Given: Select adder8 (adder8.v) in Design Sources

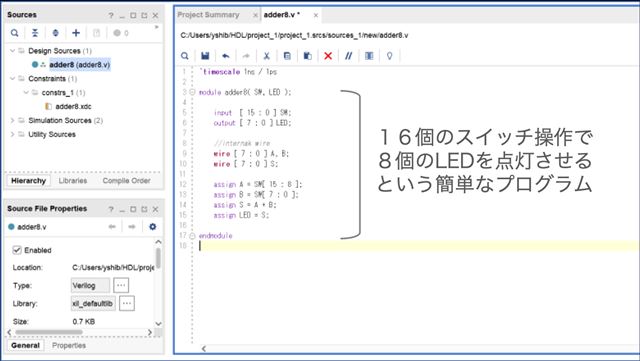Looking at the screenshot, I should click(80, 65).
